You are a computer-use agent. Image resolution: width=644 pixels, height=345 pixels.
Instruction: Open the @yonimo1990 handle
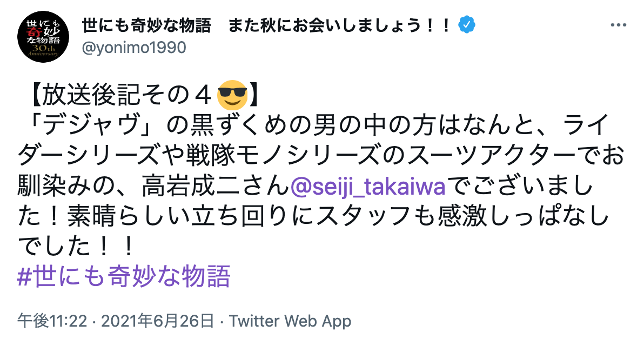[x=135, y=48]
